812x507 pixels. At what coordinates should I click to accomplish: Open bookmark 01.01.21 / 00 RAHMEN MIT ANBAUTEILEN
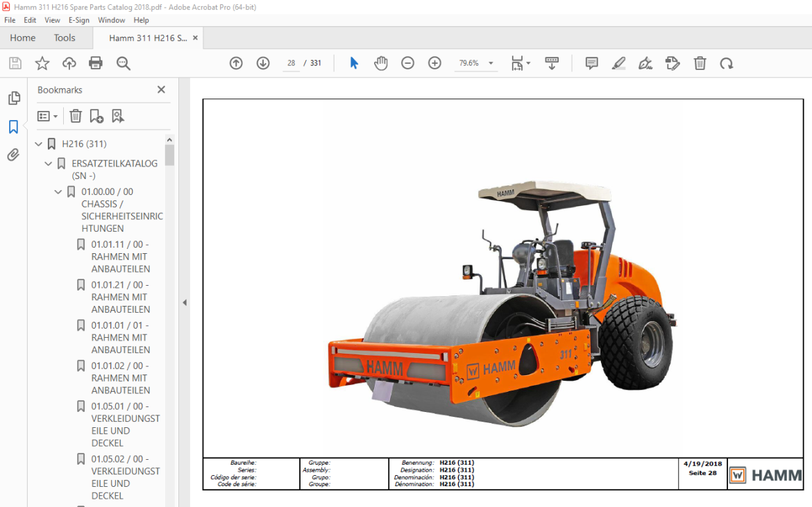[120, 297]
